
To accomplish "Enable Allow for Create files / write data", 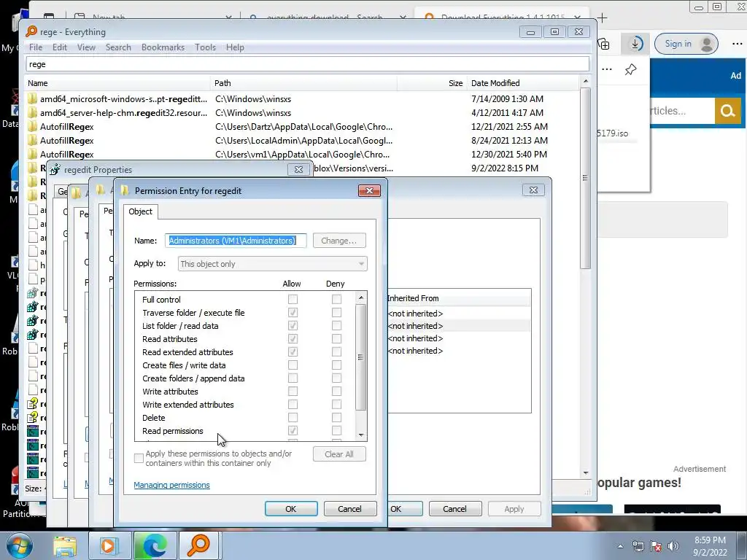I will click(x=293, y=365).
